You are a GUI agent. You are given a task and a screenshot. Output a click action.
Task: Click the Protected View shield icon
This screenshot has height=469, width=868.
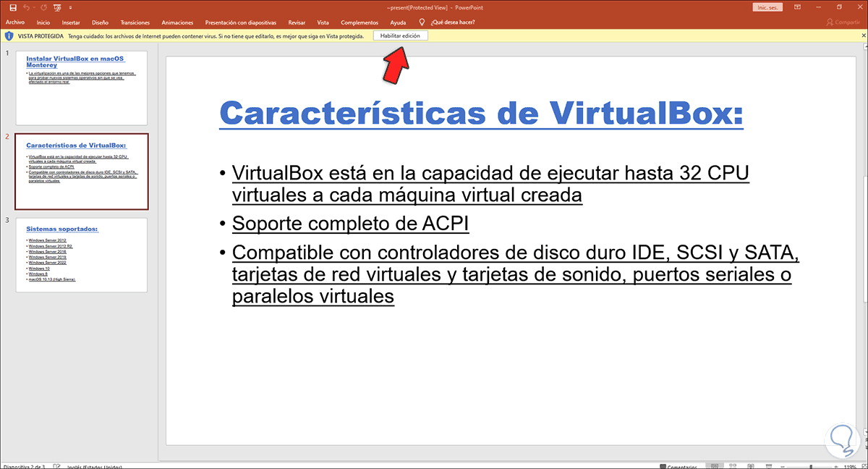pyautogui.click(x=8, y=35)
